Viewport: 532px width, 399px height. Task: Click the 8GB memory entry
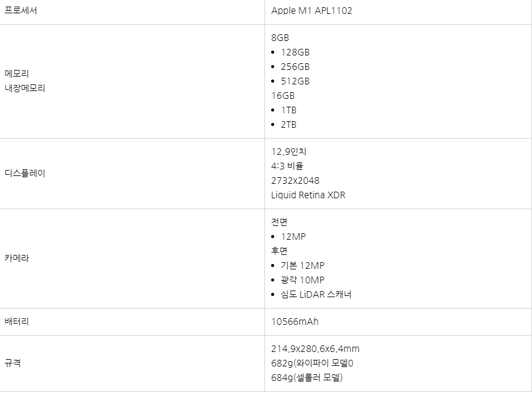click(280, 37)
